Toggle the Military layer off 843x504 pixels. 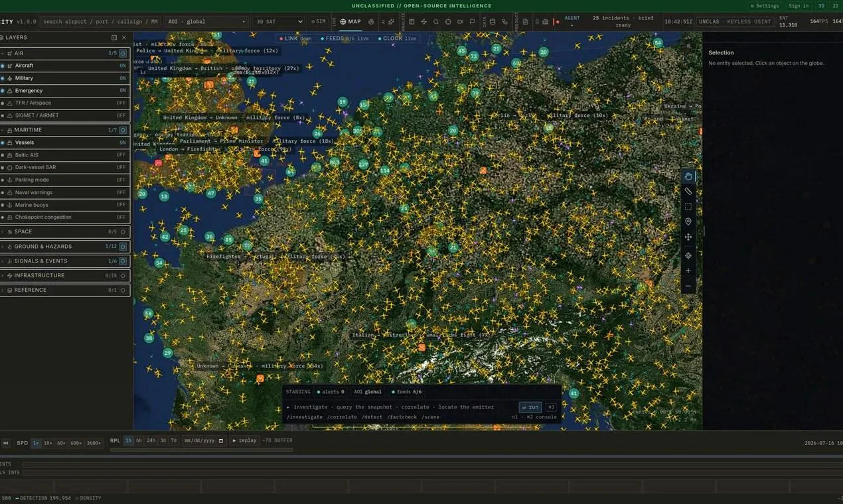point(64,78)
